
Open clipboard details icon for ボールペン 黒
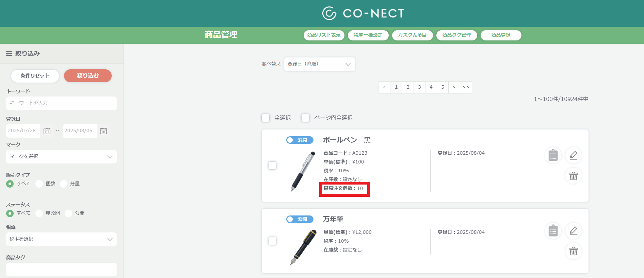click(553, 155)
